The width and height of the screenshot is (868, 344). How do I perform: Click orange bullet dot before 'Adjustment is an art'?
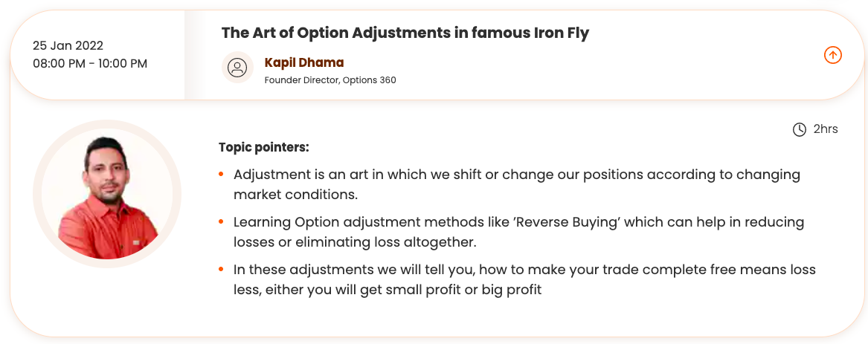point(221,175)
